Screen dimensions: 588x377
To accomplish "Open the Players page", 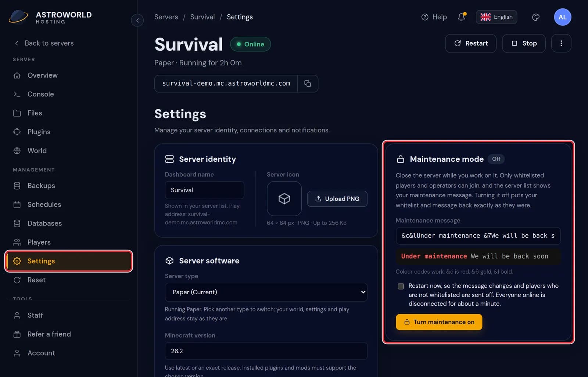I will pos(69,242).
